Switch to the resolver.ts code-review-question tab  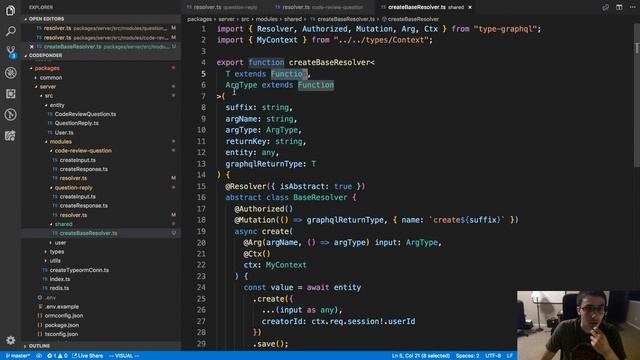tap(319, 7)
